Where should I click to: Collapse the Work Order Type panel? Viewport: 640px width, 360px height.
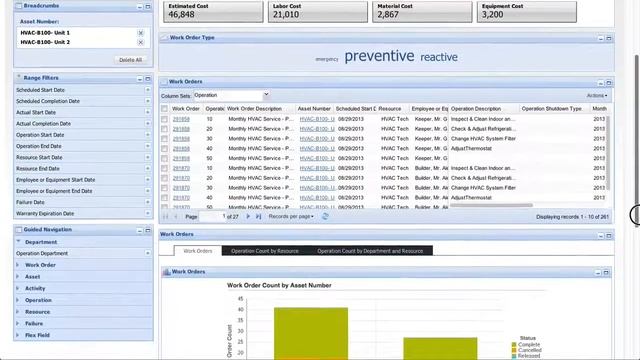coord(601,38)
